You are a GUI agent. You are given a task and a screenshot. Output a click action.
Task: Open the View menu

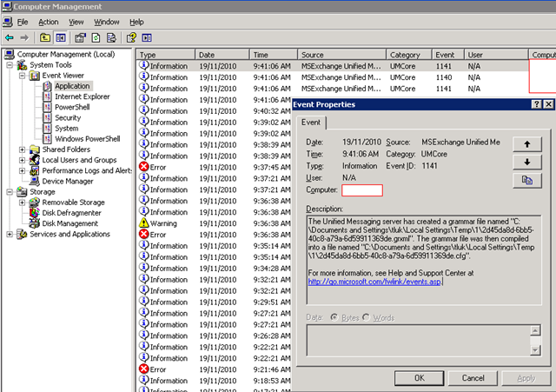coord(76,21)
